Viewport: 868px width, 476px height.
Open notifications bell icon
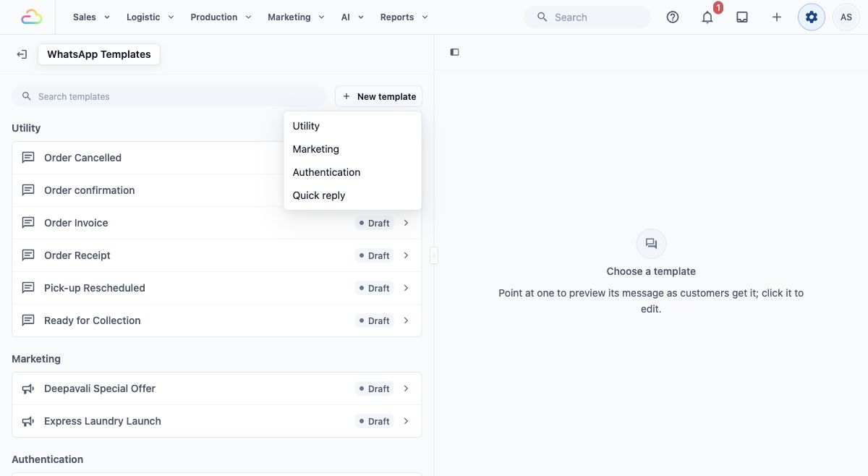click(707, 17)
